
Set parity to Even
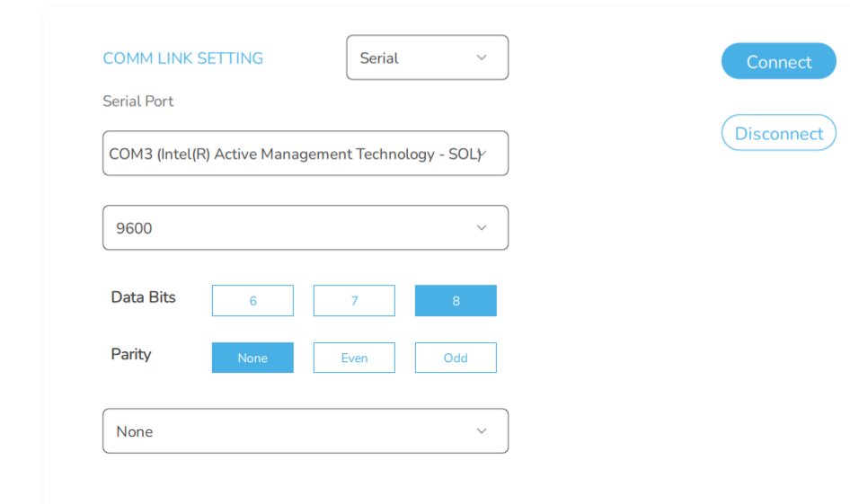click(x=354, y=358)
